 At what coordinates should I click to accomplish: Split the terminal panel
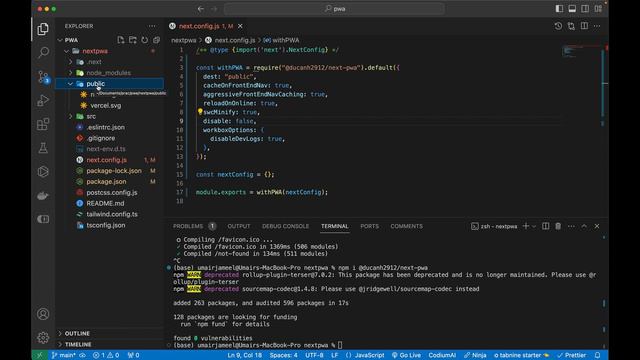tap(545, 226)
